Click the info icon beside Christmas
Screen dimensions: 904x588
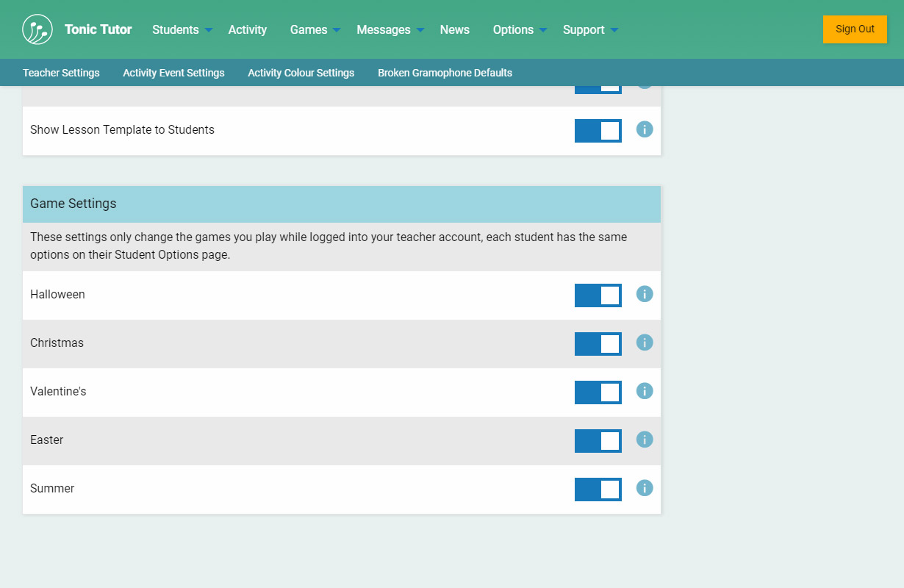(645, 343)
